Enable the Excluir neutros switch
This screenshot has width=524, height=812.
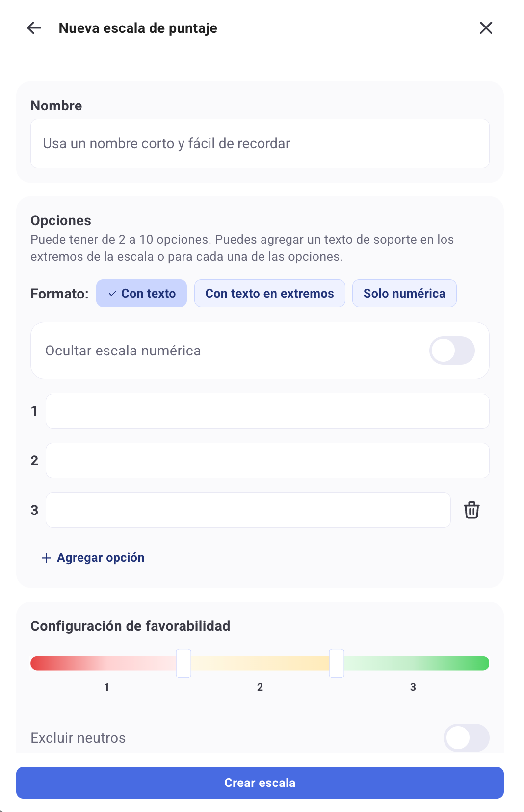pos(466,738)
